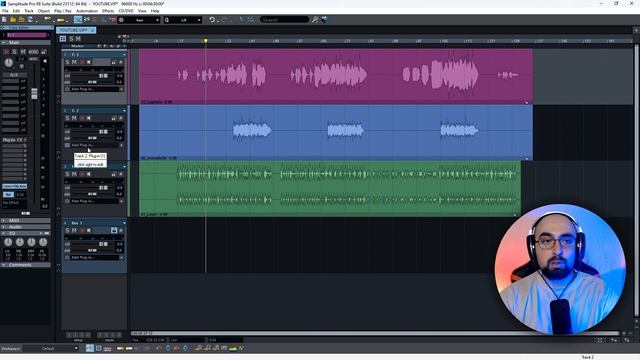
Task: Click the Undo arrow icon
Action: coord(212,20)
